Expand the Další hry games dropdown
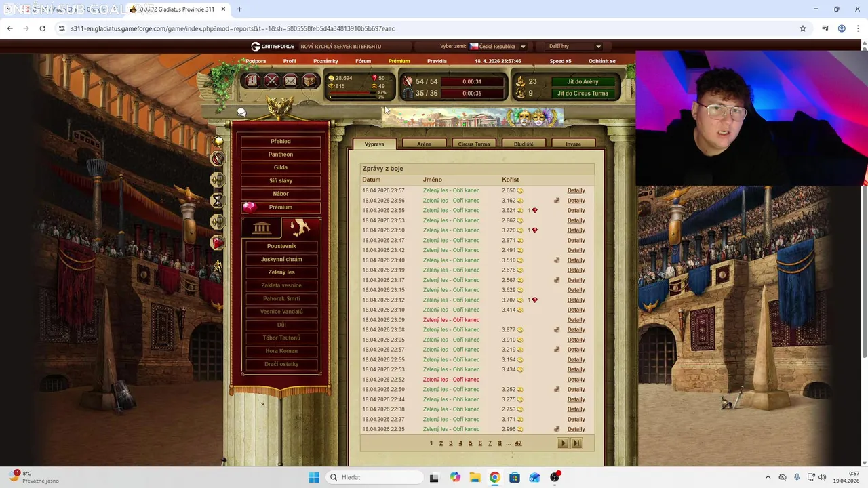868x488 pixels. 574,46
